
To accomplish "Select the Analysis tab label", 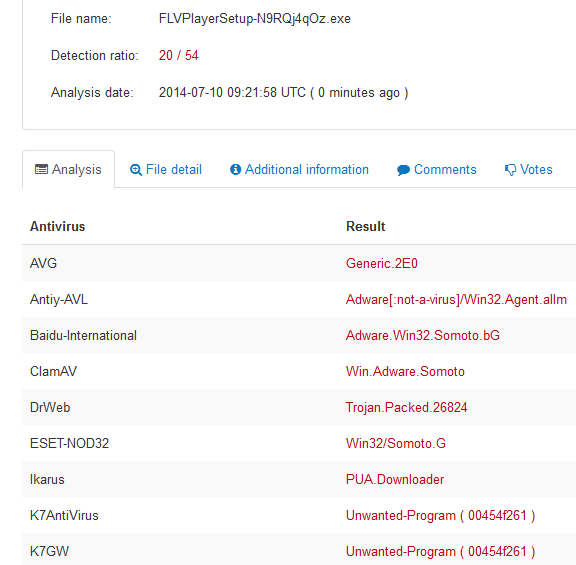I will click(x=76, y=169).
